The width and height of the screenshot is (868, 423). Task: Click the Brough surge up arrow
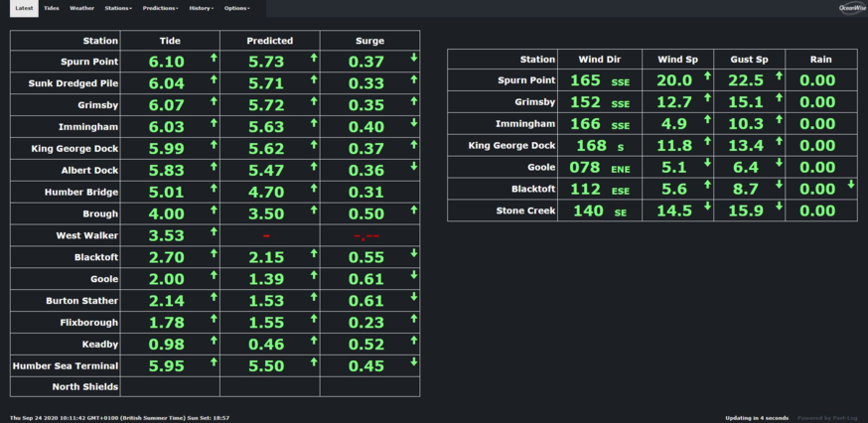[x=414, y=211]
